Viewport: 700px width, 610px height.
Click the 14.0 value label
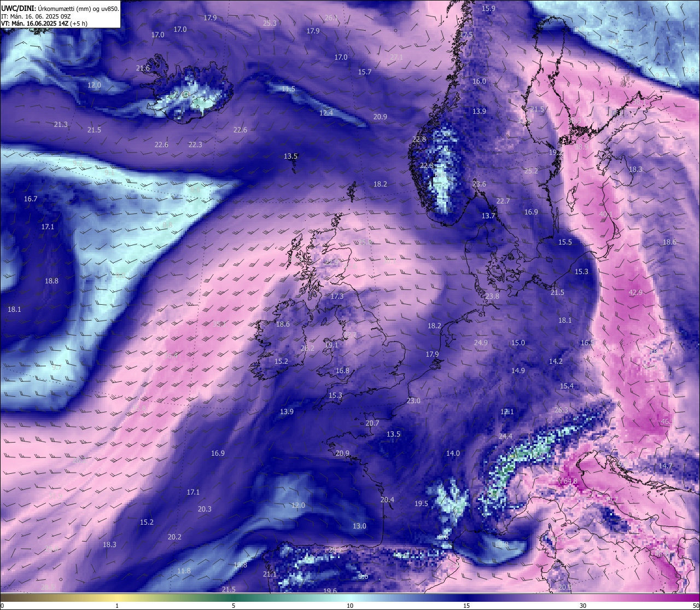pos(453,454)
